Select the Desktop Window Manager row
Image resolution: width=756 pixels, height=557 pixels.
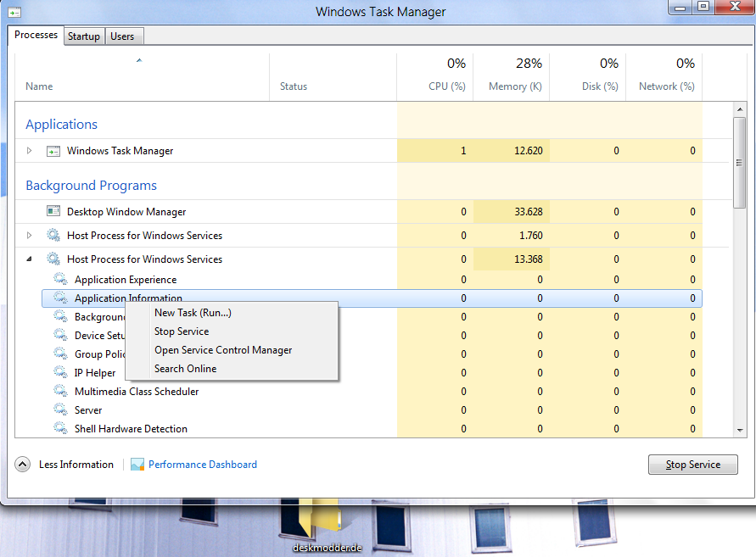point(358,212)
